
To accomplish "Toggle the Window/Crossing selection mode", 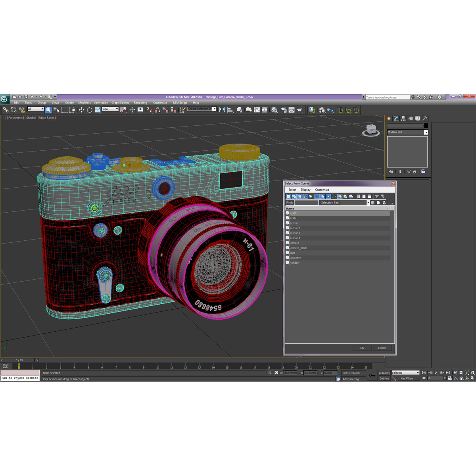I will click(x=72, y=110).
